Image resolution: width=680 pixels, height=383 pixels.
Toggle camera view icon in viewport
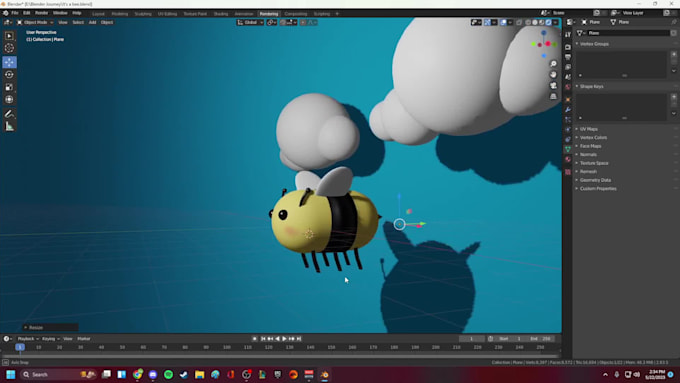pyautogui.click(x=553, y=85)
